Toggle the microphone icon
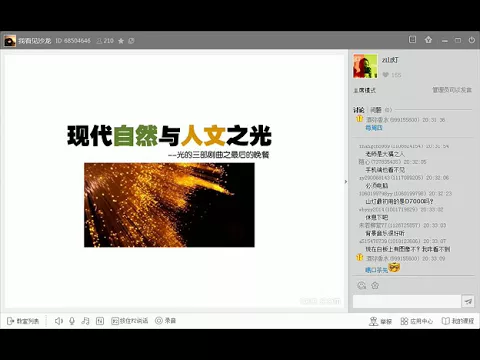Screen dimensions: 480x360 coord(72,321)
